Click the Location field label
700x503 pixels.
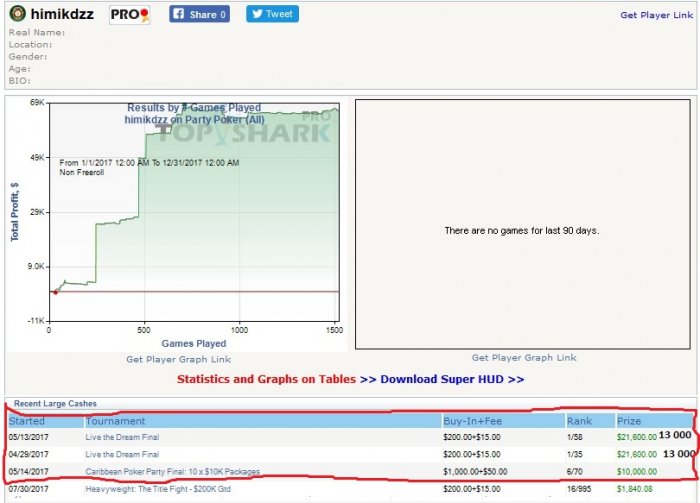[30, 45]
